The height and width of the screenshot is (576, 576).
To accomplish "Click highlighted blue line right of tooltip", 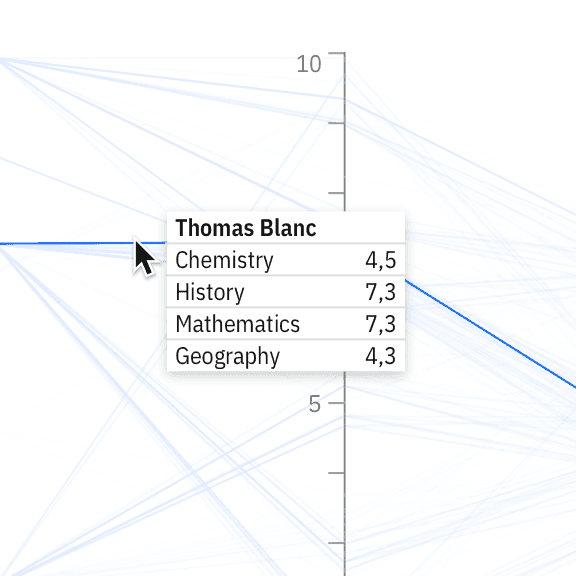I will point(490,333).
